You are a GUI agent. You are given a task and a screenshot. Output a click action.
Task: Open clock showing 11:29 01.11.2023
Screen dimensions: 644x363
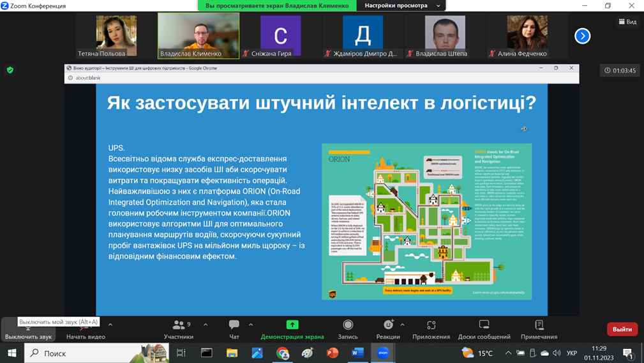(x=599, y=353)
